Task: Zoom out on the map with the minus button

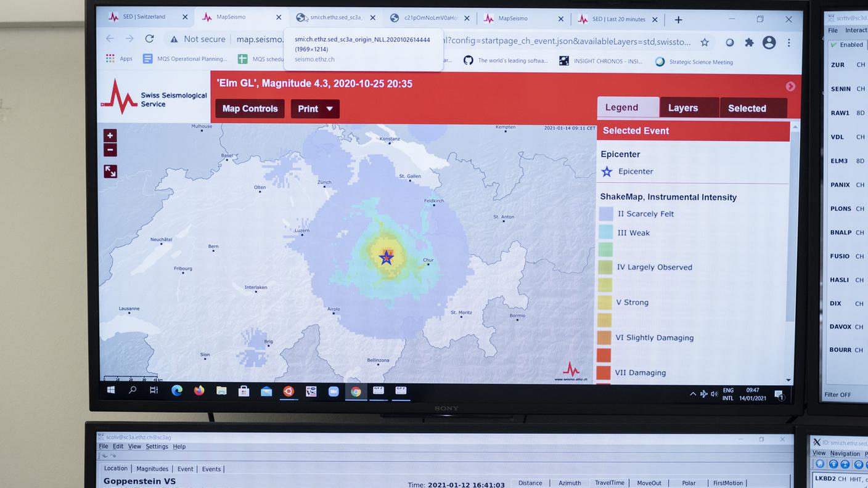Action: click(x=110, y=150)
